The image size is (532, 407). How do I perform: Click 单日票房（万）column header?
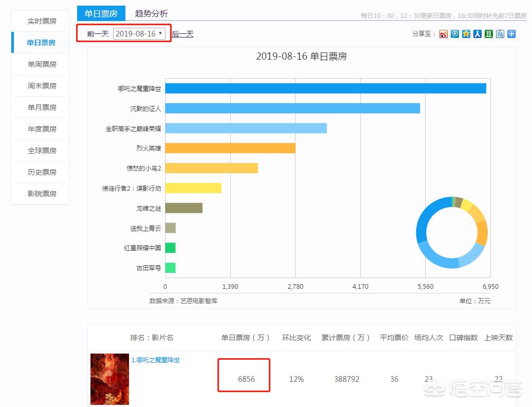tap(245, 338)
